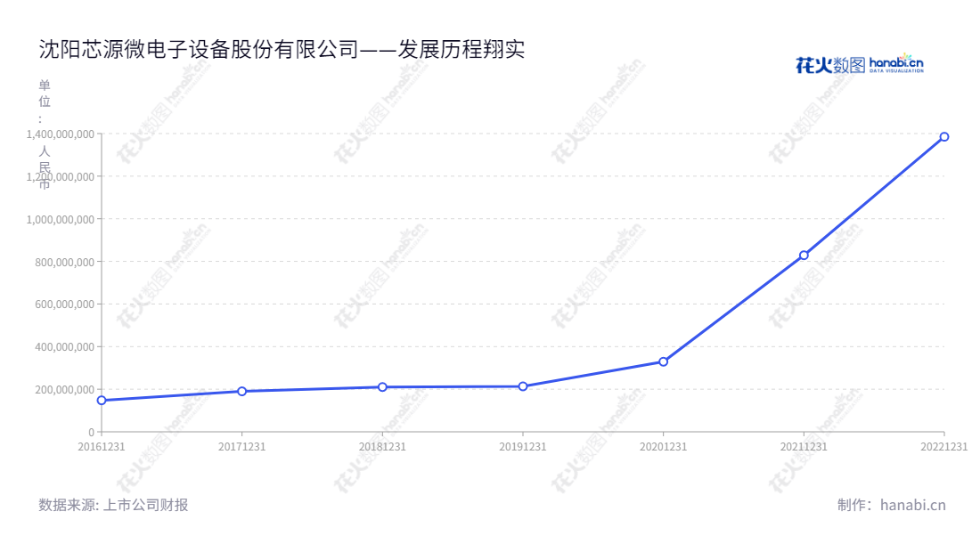Select the 20191231 data point on line
This screenshot has width=980, height=552.
point(523,386)
